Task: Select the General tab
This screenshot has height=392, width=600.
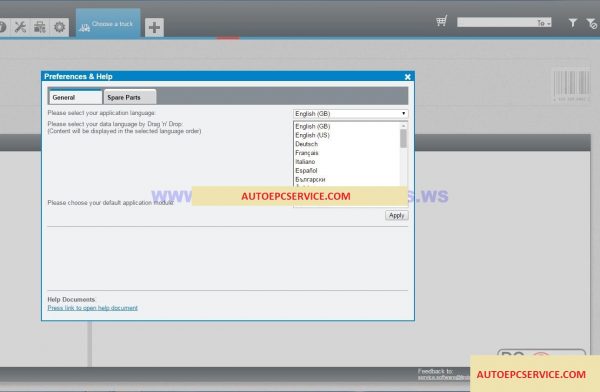Action: pos(75,97)
